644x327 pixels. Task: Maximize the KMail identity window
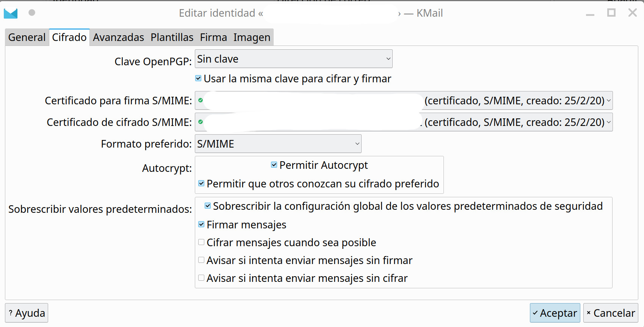611,13
